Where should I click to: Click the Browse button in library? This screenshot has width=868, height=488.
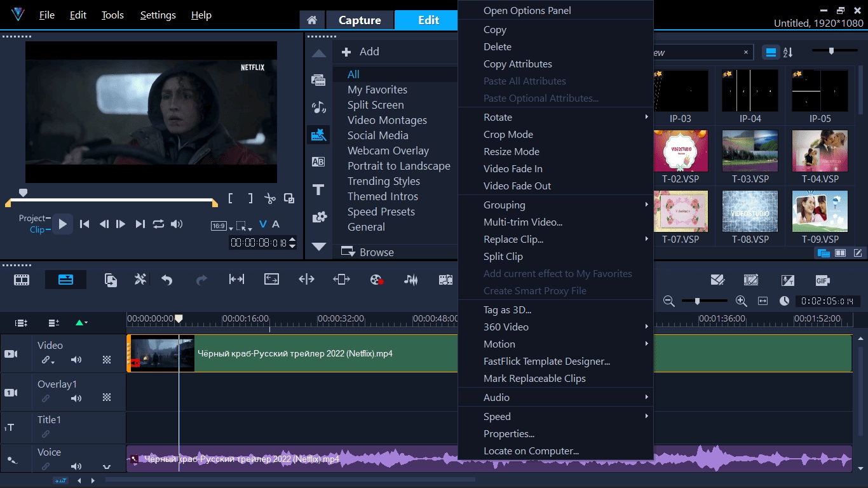(x=368, y=252)
